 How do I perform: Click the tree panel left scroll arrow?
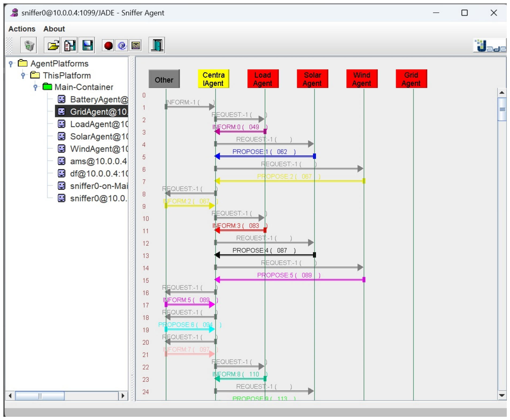[x=10, y=396]
